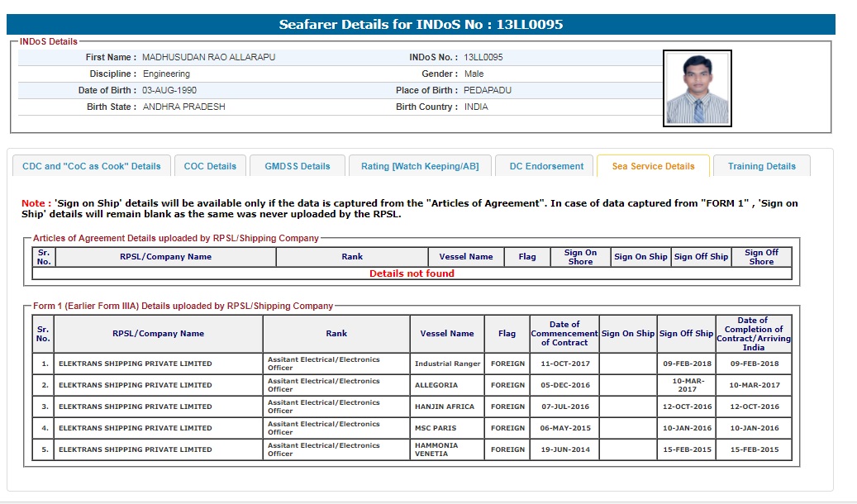Click the 11-OCT-2017 commencement date cell
This screenshot has height=504, width=857.
pos(564,364)
